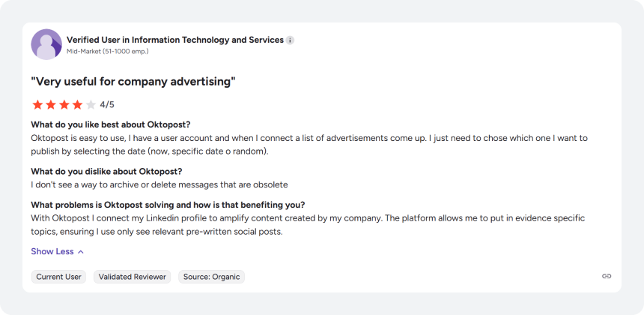Click the 4/5 rating score text

107,105
